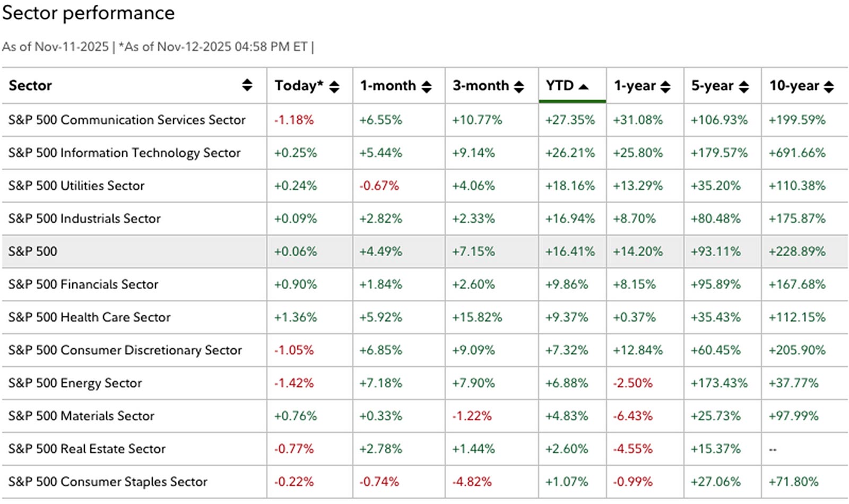Select the S&P 500 Health Care Sector

click(89, 317)
